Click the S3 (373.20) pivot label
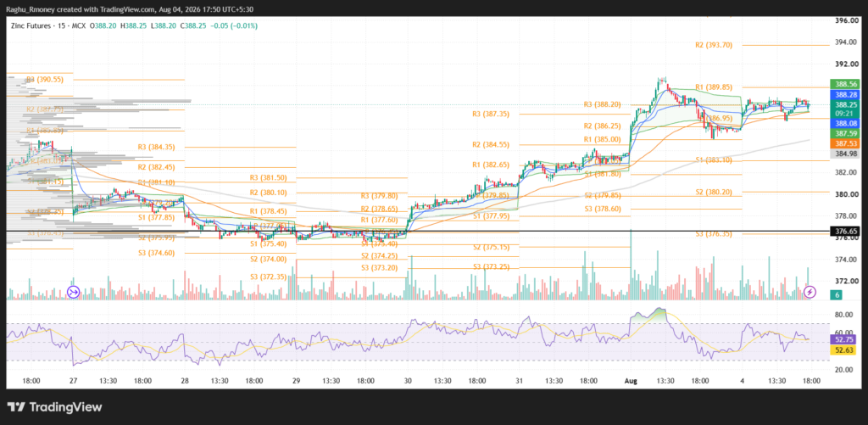 point(379,267)
